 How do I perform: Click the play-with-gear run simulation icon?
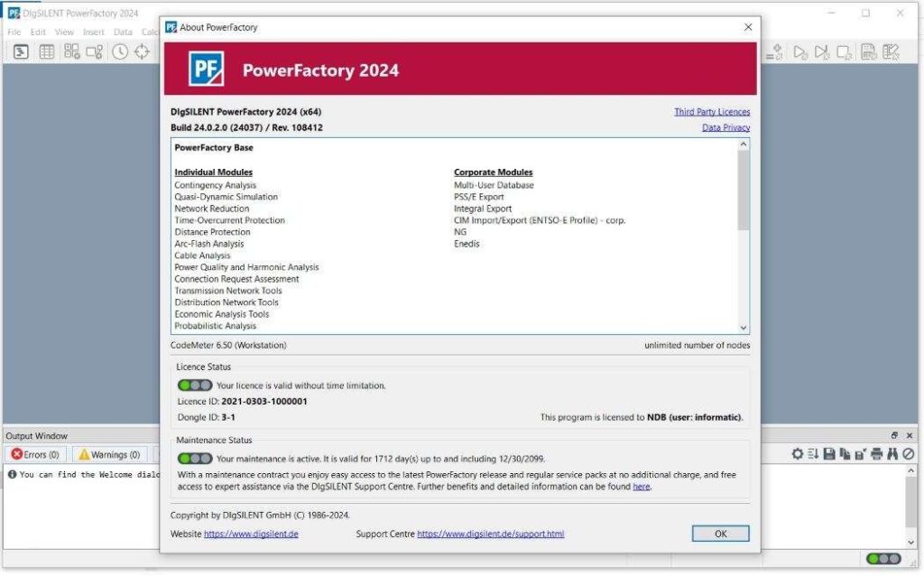click(x=799, y=52)
